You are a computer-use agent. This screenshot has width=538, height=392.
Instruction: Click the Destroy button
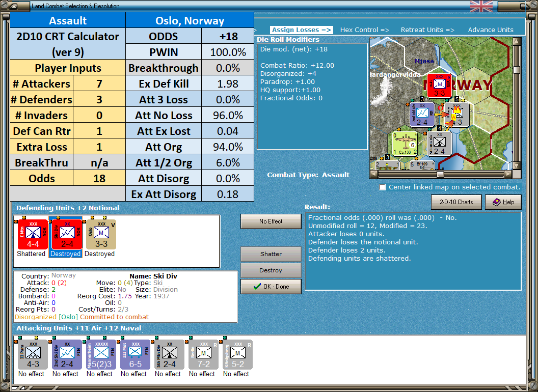point(271,270)
